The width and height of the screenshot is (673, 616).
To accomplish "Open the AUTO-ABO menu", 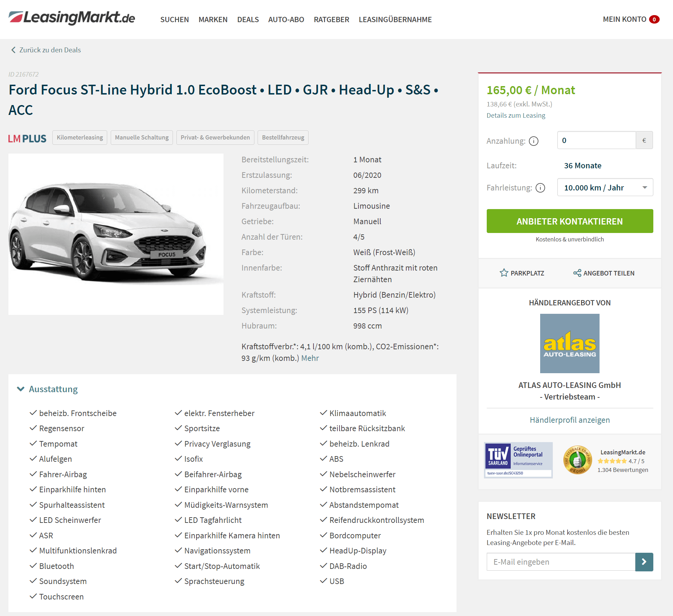I will point(286,20).
